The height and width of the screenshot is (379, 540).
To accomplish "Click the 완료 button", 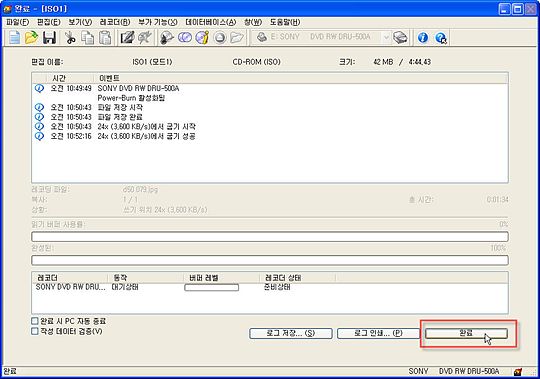I will click(466, 333).
